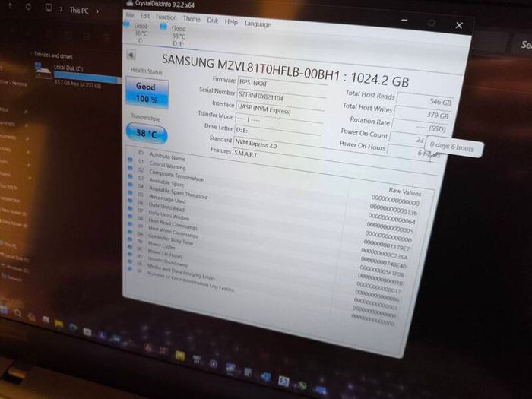This screenshot has height=399, width=532.
Task: Click status dot beside Critical Warning
Action: click(130, 160)
